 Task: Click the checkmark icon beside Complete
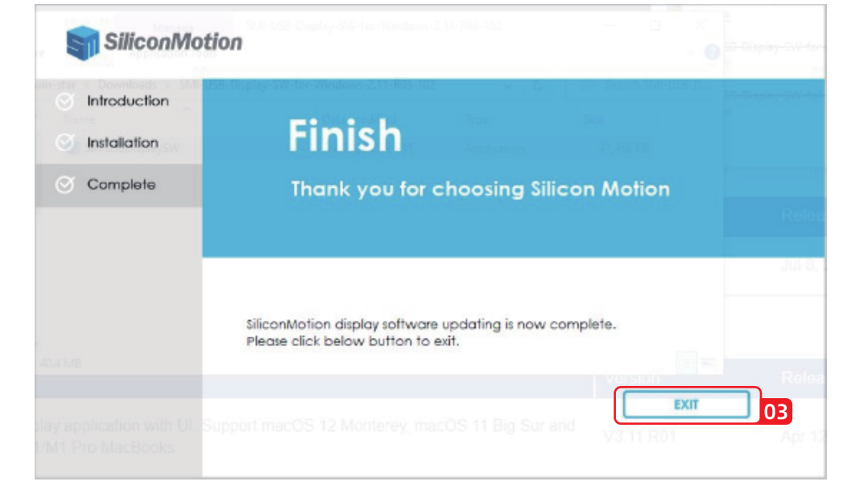click(x=64, y=185)
